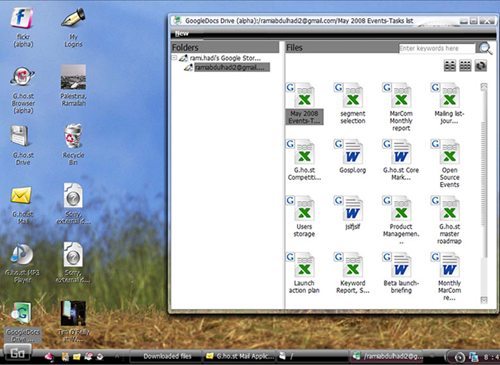500x365 pixels.
Task: Select the Gospl.org document
Action: 353,157
